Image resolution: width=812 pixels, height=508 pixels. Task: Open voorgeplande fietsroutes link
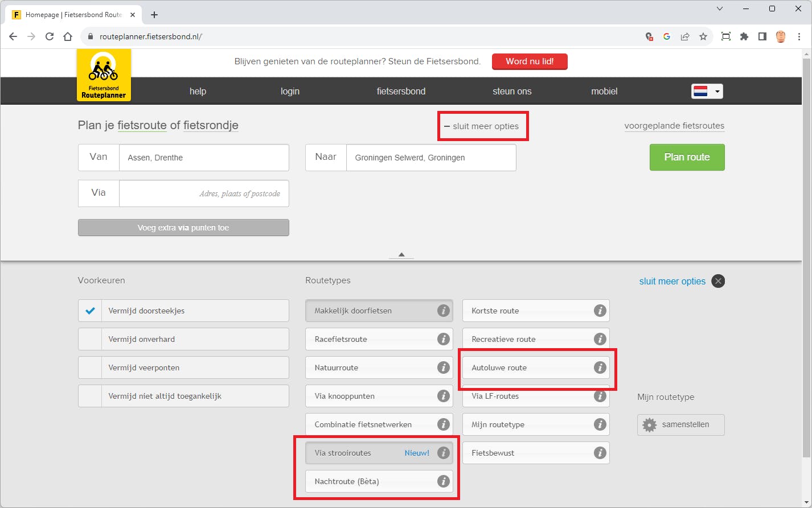(x=674, y=126)
